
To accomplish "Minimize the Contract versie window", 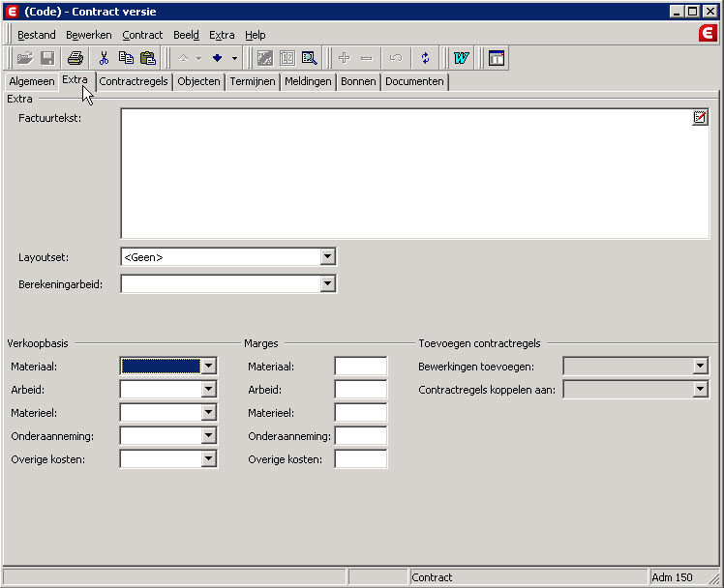I will click(x=677, y=12).
